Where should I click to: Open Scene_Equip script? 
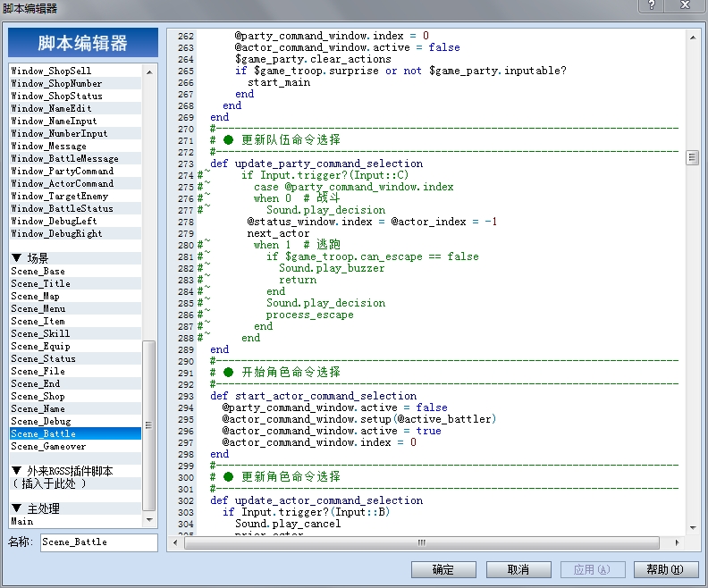(x=75, y=347)
